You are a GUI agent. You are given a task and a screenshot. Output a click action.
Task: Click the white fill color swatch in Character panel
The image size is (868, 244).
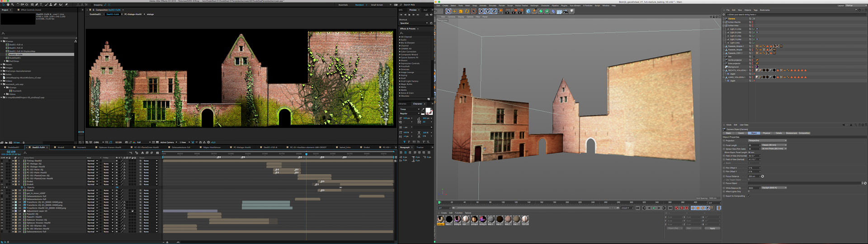click(x=428, y=110)
